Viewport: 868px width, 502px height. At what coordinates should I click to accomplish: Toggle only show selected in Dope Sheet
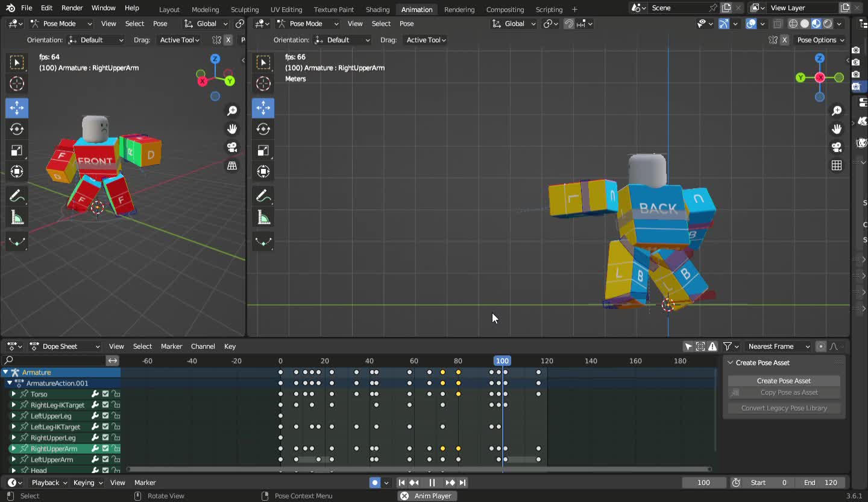point(688,346)
